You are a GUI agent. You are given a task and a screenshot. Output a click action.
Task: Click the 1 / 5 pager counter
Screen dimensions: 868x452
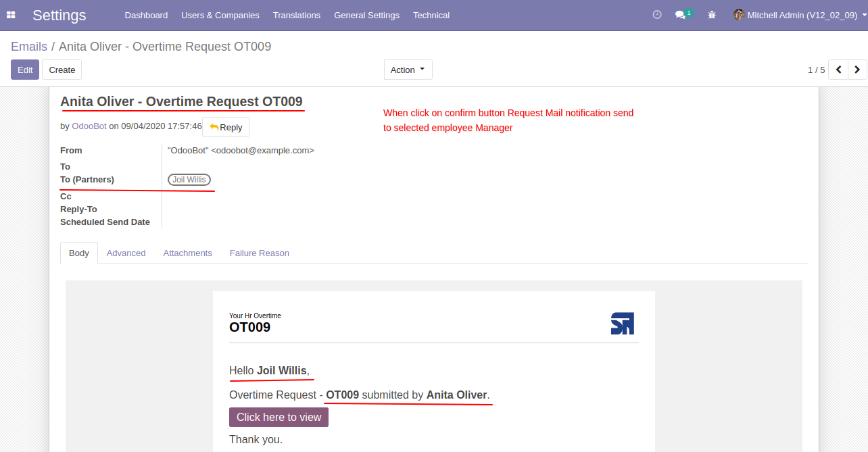(816, 70)
